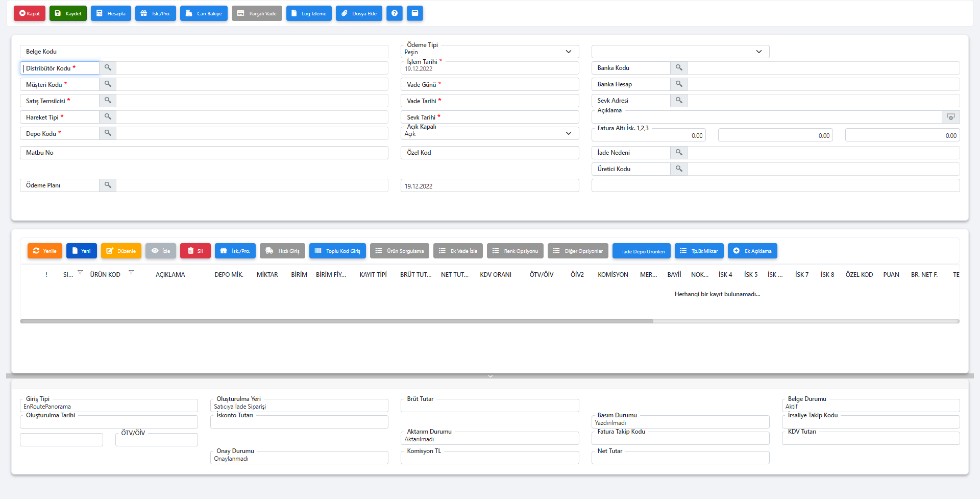Screen dimensions: 980x499
Task: Sort by the MİKTAR column header
Action: point(267,275)
